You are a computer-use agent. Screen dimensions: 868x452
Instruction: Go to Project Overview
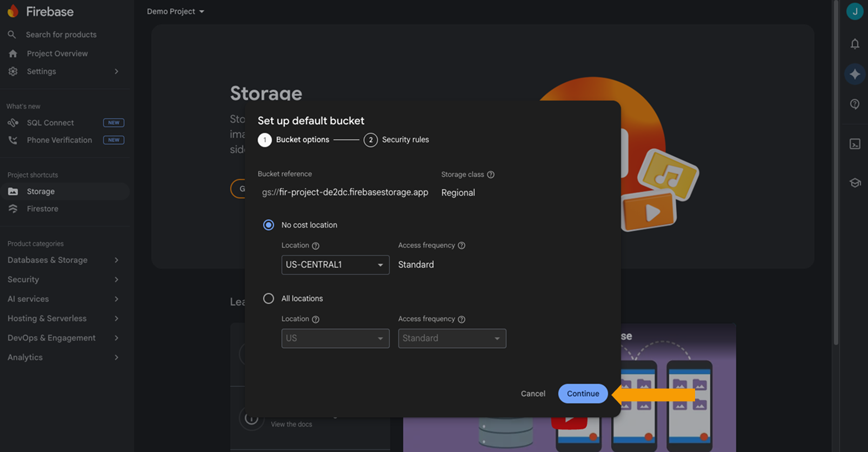[x=57, y=54]
